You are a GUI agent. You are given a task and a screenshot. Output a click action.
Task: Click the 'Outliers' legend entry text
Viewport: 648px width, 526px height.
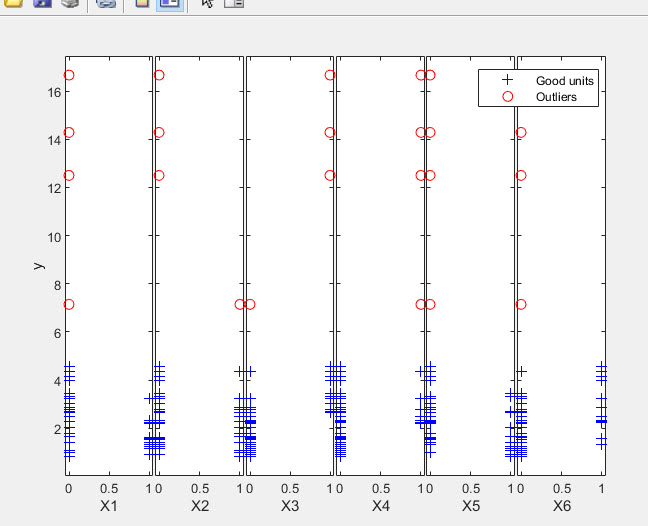pyautogui.click(x=557, y=97)
